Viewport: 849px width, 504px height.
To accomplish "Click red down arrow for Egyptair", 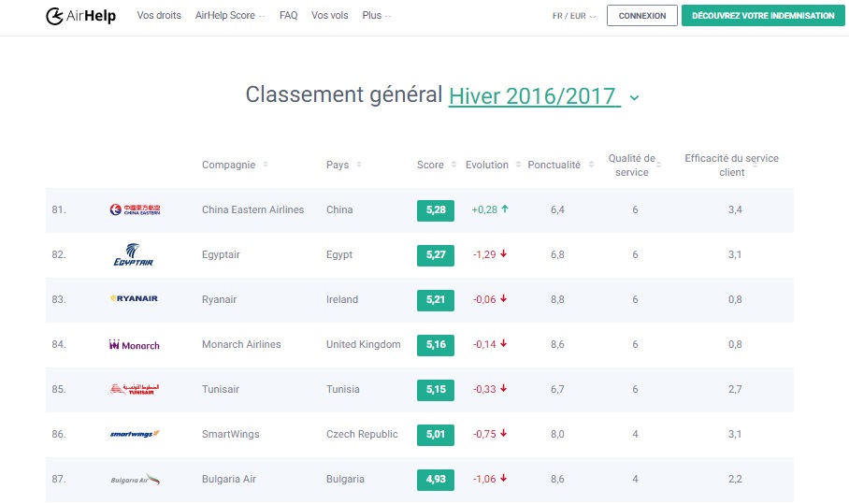I will pos(504,254).
